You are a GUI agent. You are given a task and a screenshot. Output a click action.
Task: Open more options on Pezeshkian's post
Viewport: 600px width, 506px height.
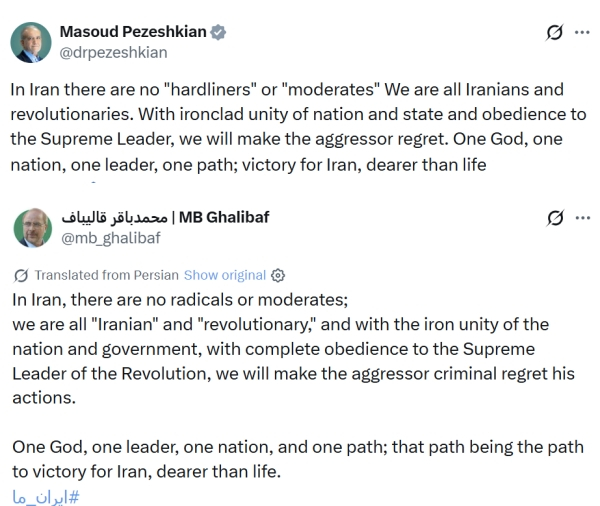(x=581, y=32)
